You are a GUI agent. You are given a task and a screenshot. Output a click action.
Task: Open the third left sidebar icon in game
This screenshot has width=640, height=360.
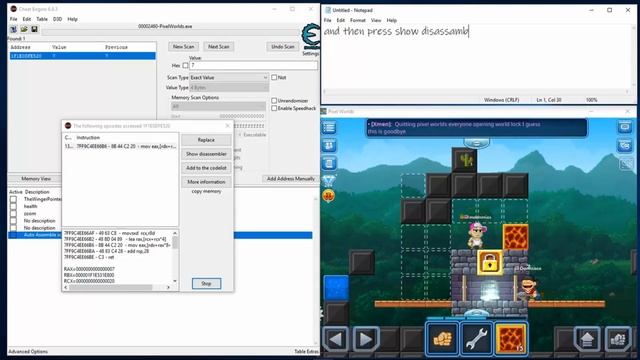[329, 163]
